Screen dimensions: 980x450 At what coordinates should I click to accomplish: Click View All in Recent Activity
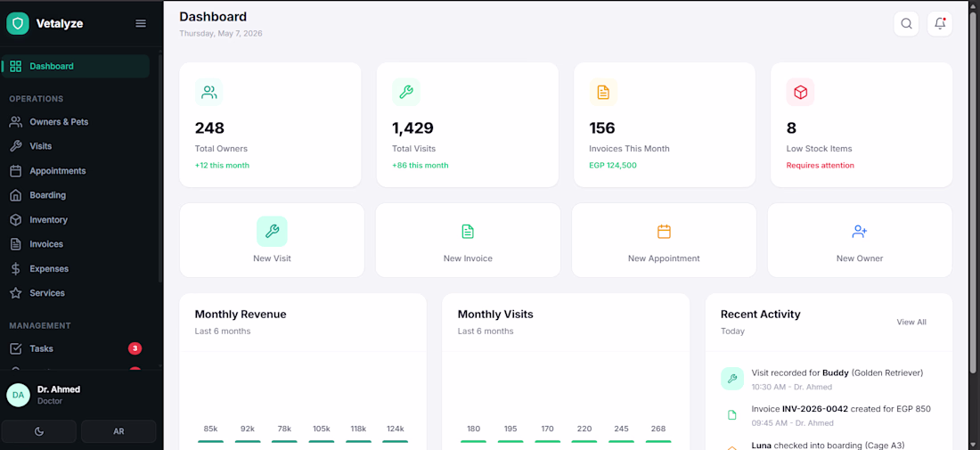911,322
